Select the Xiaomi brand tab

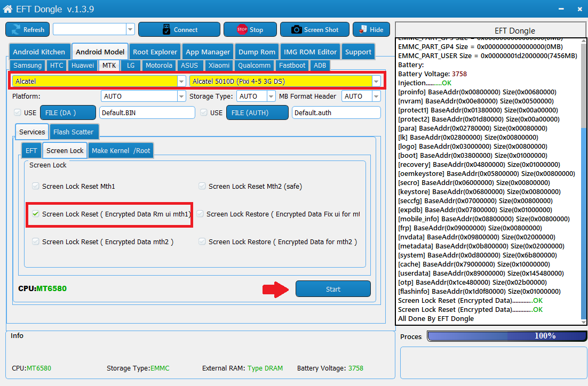[219, 66]
